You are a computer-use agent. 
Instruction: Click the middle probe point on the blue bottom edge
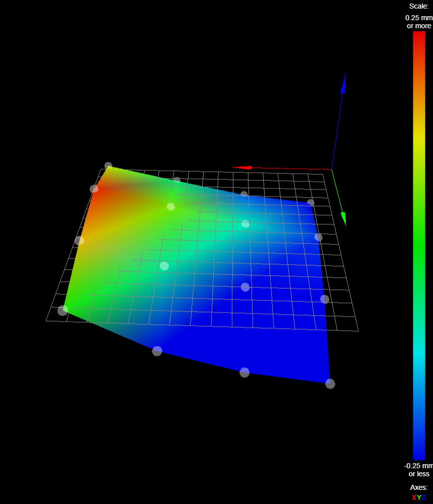click(x=244, y=372)
